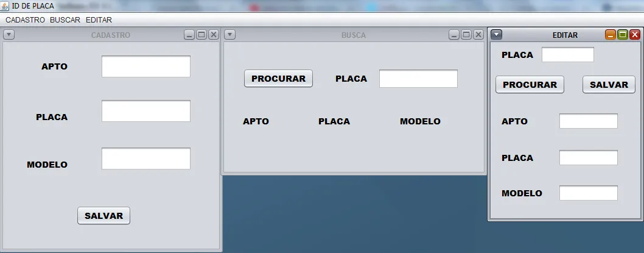Click the top PLACA search field in EDITAR window
The height and width of the screenshot is (253, 644).
[567, 55]
